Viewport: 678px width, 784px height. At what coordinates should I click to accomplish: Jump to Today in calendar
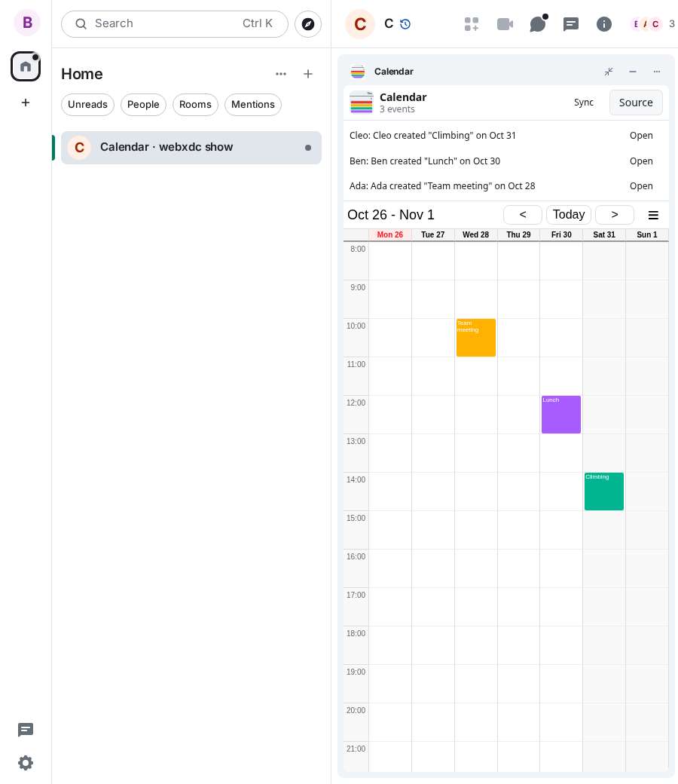point(569,215)
